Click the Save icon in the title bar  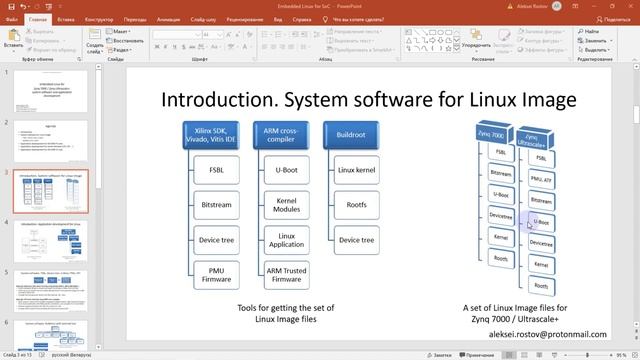(x=11, y=7)
